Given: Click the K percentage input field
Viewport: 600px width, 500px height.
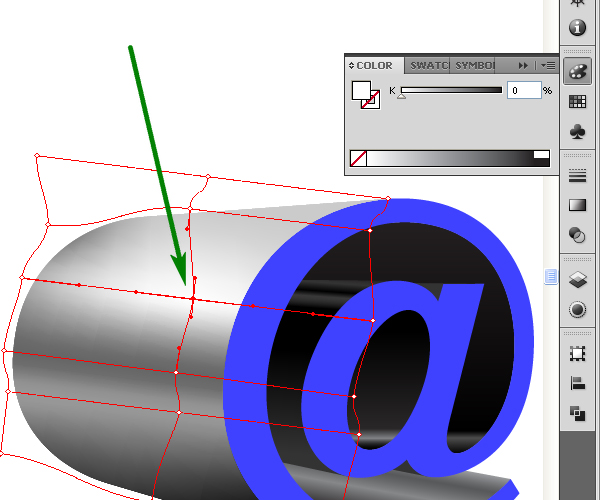Looking at the screenshot, I should tap(524, 90).
